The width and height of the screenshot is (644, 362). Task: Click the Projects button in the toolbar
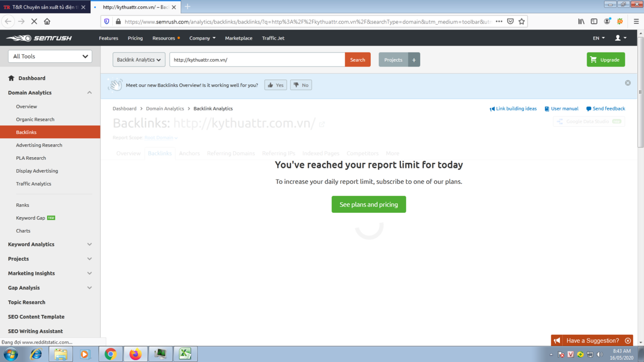(x=393, y=60)
